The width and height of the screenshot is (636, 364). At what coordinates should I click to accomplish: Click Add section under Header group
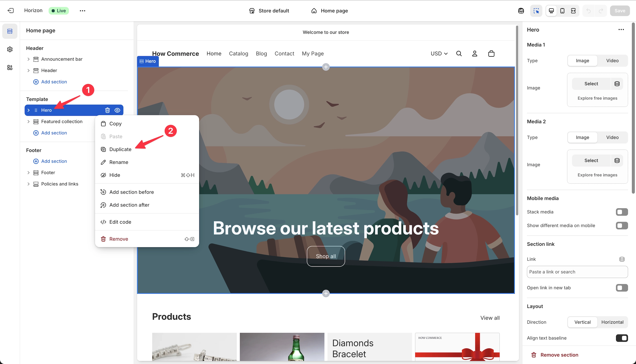50,82
